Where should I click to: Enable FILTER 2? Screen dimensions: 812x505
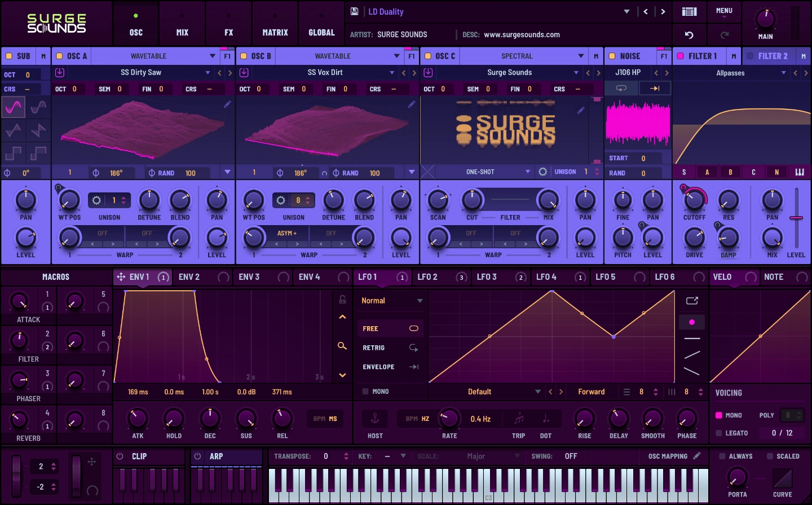[x=750, y=56]
